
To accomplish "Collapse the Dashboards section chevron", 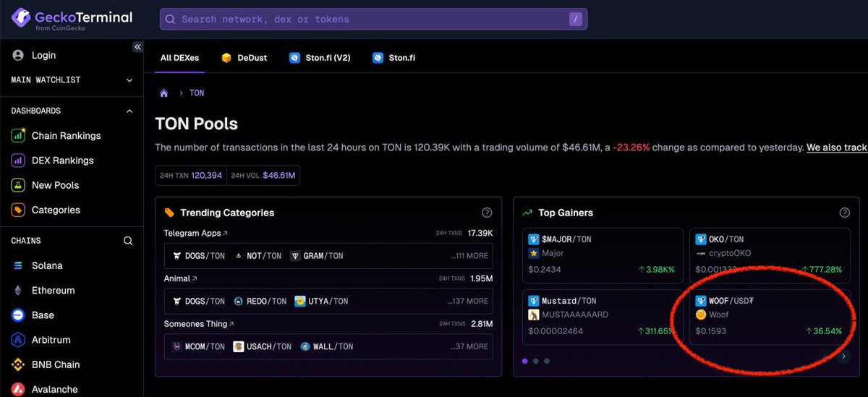I will point(129,111).
